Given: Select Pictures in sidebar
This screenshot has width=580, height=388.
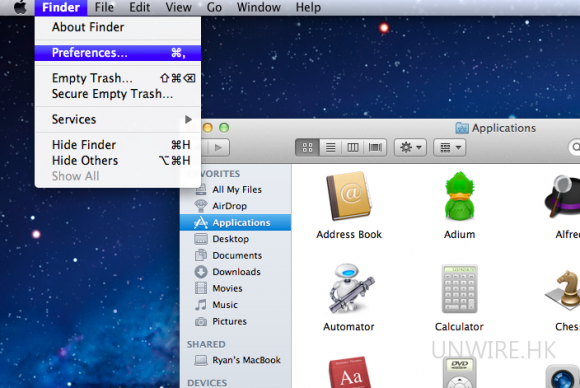Looking at the screenshot, I should [x=236, y=321].
